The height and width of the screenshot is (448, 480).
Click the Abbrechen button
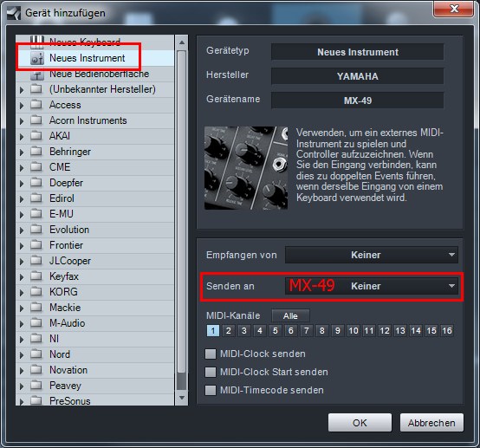(x=431, y=423)
